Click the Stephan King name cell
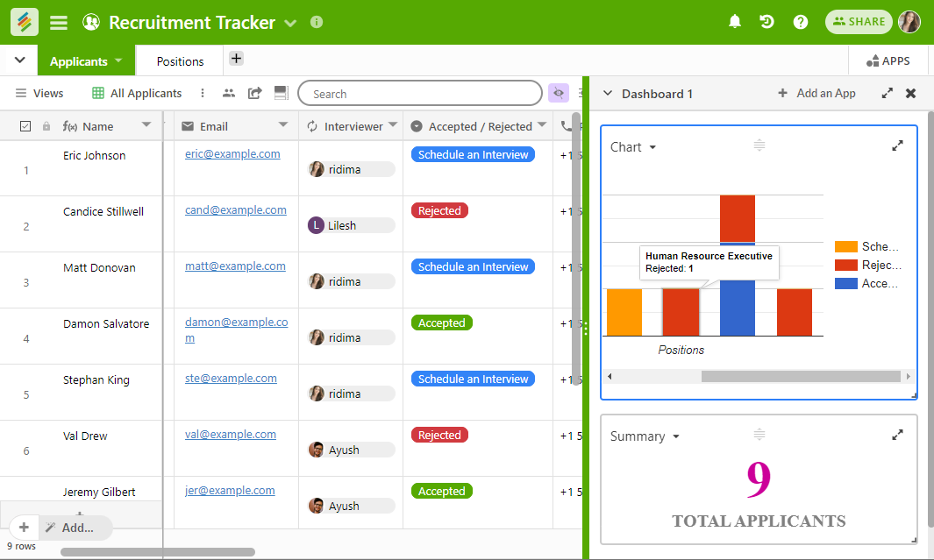The width and height of the screenshot is (934, 560). click(96, 379)
